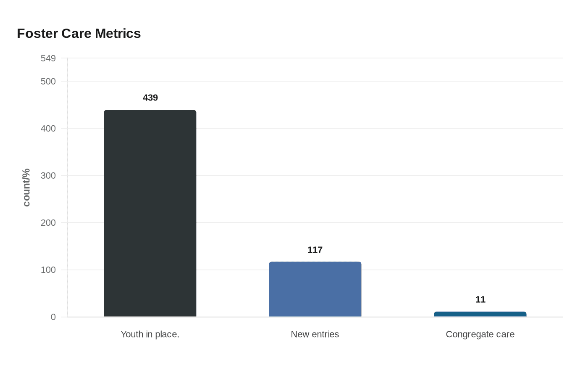Image resolution: width=588 pixels, height=370 pixels.
Task: Click the Youth in place bar
Action: tap(150, 213)
